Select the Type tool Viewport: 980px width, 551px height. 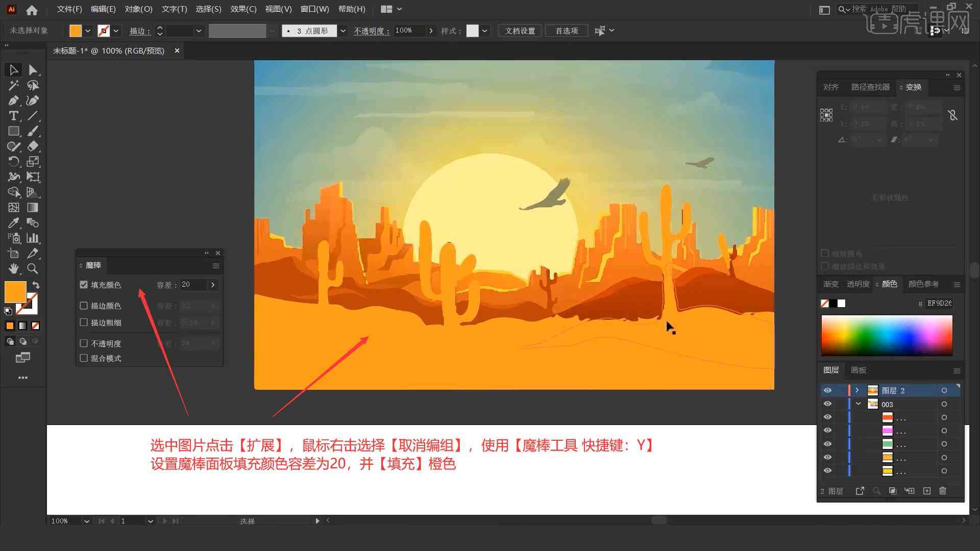tap(13, 116)
